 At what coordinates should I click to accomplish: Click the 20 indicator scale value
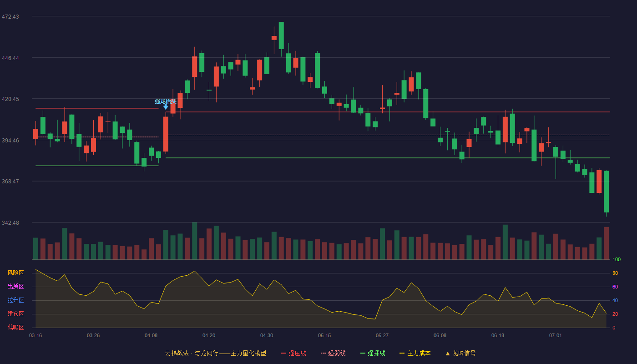pos(615,314)
